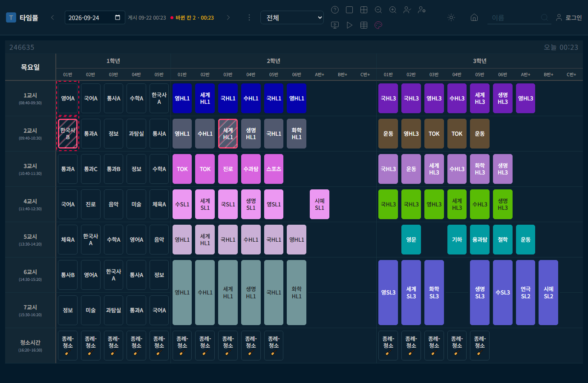The width and height of the screenshot is (588, 383).
Task: Select the 1학년 grade header
Action: click(x=113, y=61)
